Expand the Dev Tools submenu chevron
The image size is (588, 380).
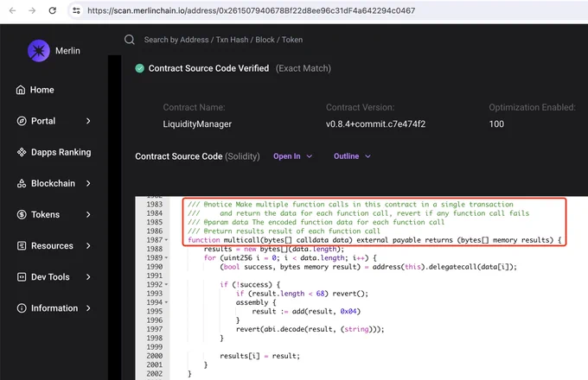(88, 277)
